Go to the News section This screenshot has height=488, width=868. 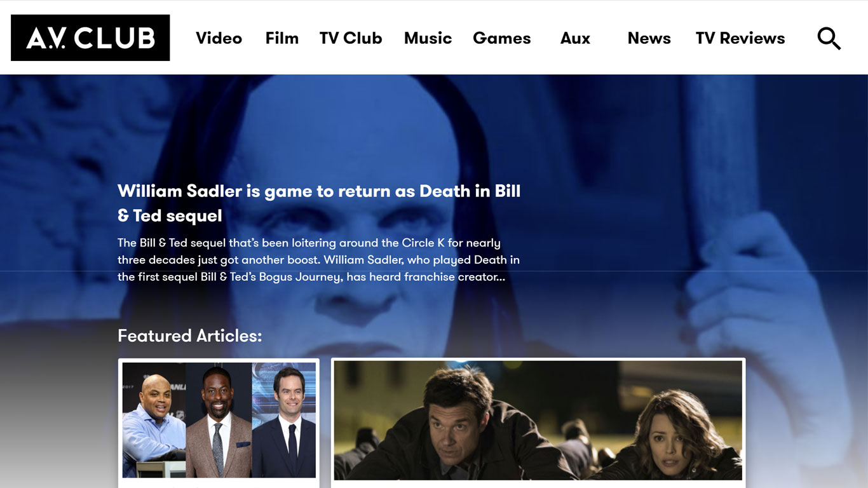tap(649, 38)
